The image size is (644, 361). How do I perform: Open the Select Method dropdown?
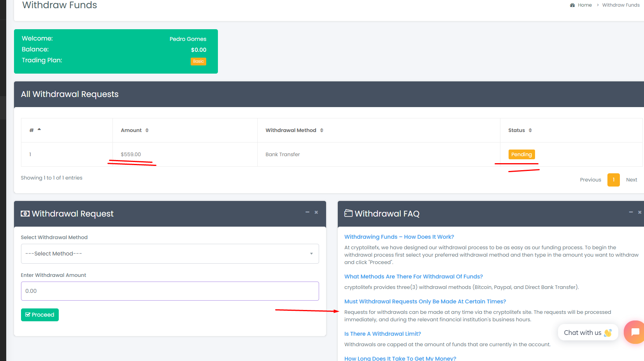(170, 254)
